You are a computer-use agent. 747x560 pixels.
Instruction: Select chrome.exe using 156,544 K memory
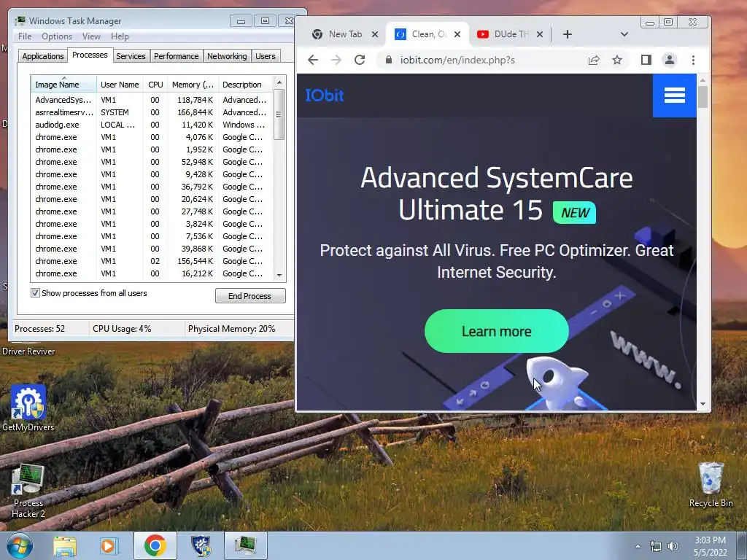pos(152,261)
